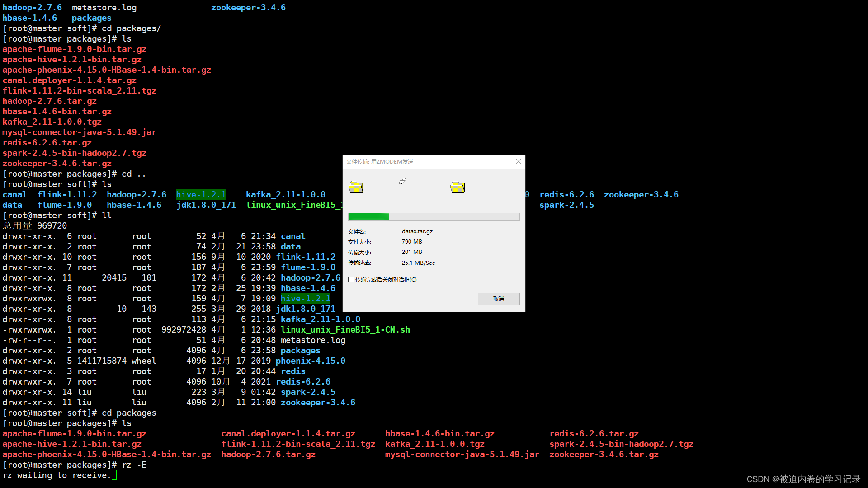This screenshot has width=868, height=488.
Task: Click the 'cd packages/' command near top
Action: tap(132, 28)
